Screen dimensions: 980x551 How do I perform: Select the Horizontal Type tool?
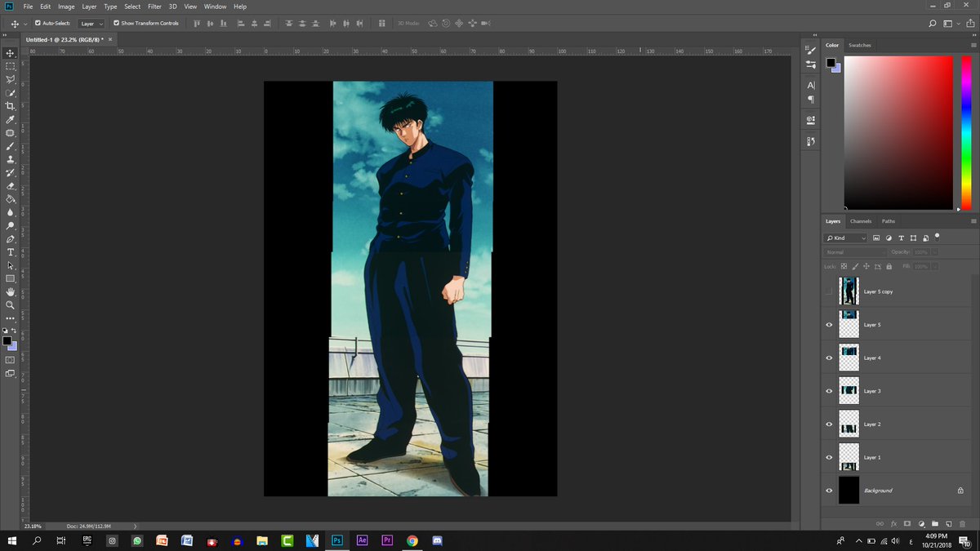click(11, 252)
